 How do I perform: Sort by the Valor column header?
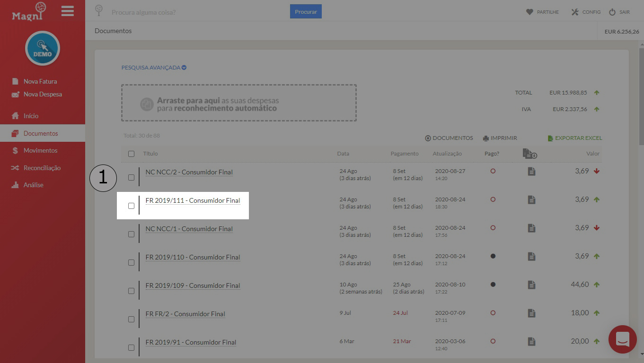[x=593, y=154]
